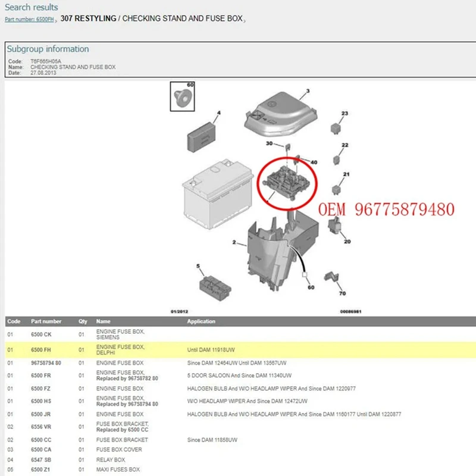The image size is (476, 476).
Task: Click the bracket part 70 in the diagram
Action: click(x=331, y=277)
